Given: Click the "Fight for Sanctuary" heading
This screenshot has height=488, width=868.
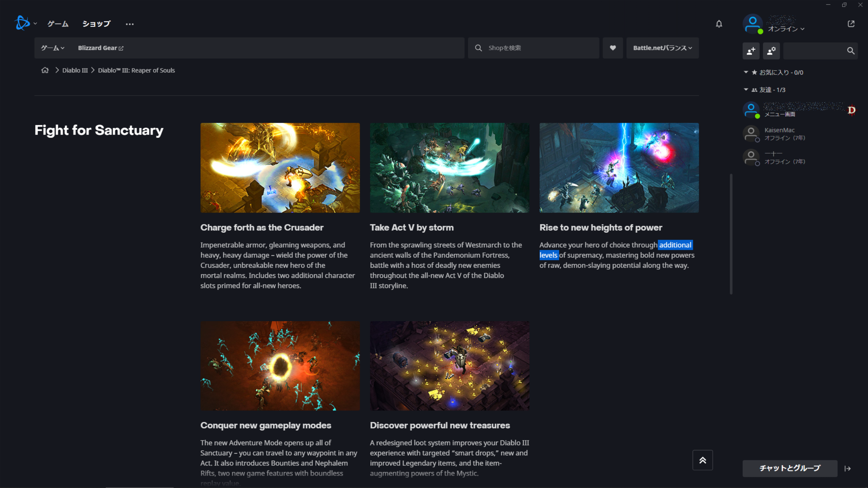Looking at the screenshot, I should [99, 130].
